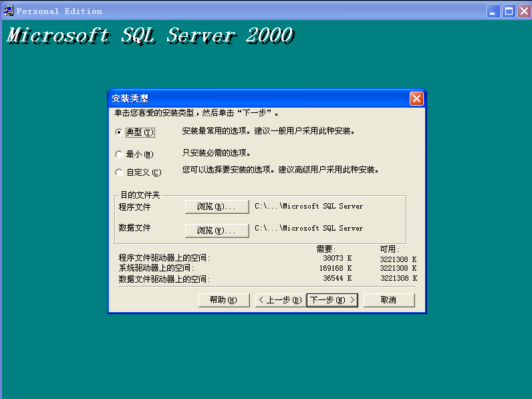Choose the 最小(M) minimum install option

119,154
